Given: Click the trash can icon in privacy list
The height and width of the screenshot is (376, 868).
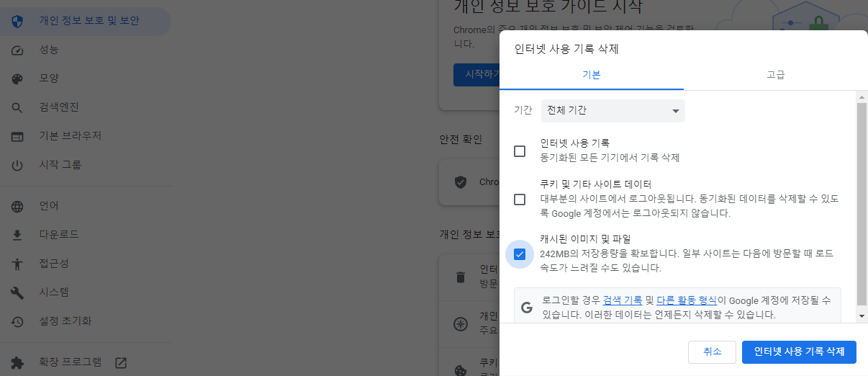Looking at the screenshot, I should coord(461,277).
